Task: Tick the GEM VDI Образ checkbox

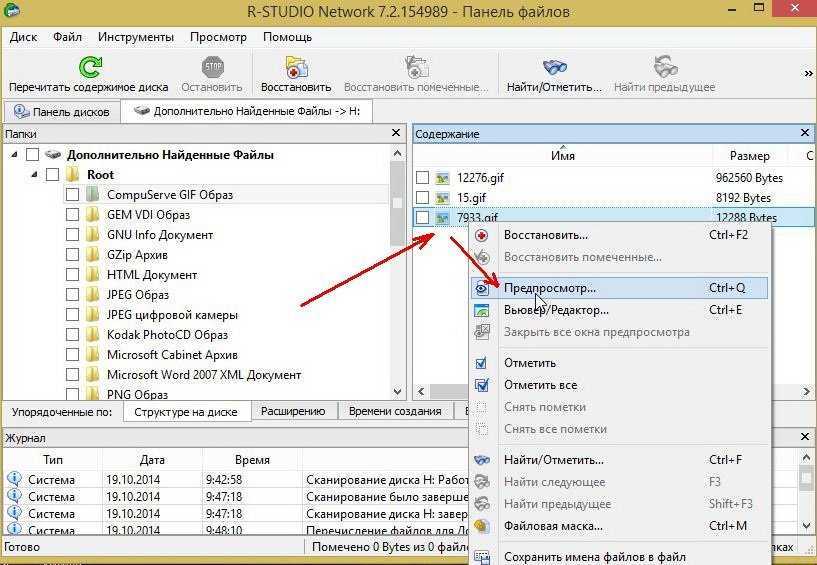Action: click(x=72, y=215)
